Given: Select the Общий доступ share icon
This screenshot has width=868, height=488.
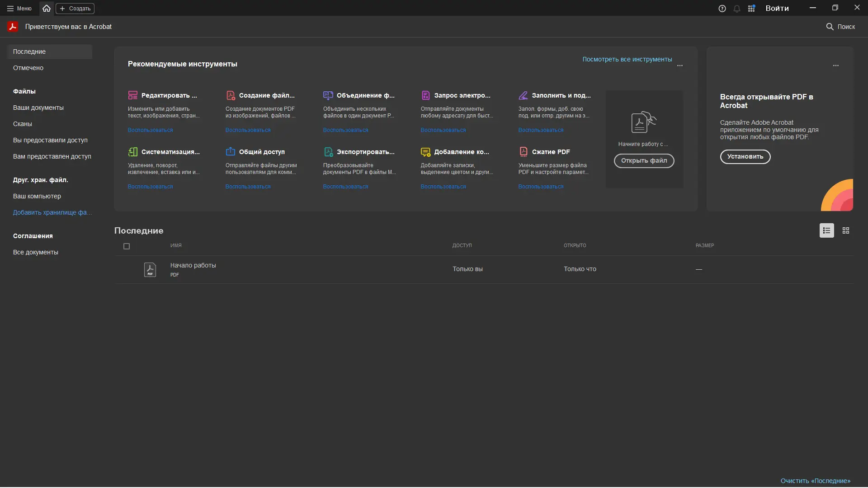Looking at the screenshot, I should (x=231, y=152).
